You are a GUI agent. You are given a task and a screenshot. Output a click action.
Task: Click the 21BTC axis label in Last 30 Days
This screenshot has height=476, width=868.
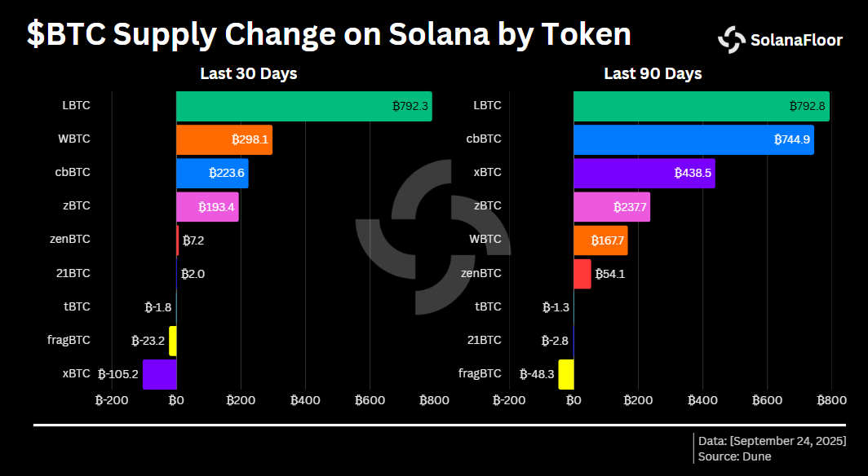(x=73, y=273)
